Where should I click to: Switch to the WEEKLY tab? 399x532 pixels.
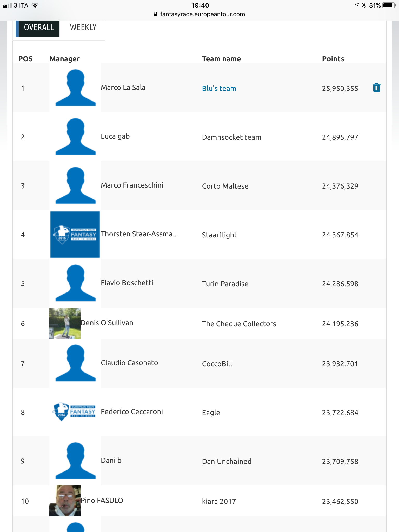pos(83,28)
